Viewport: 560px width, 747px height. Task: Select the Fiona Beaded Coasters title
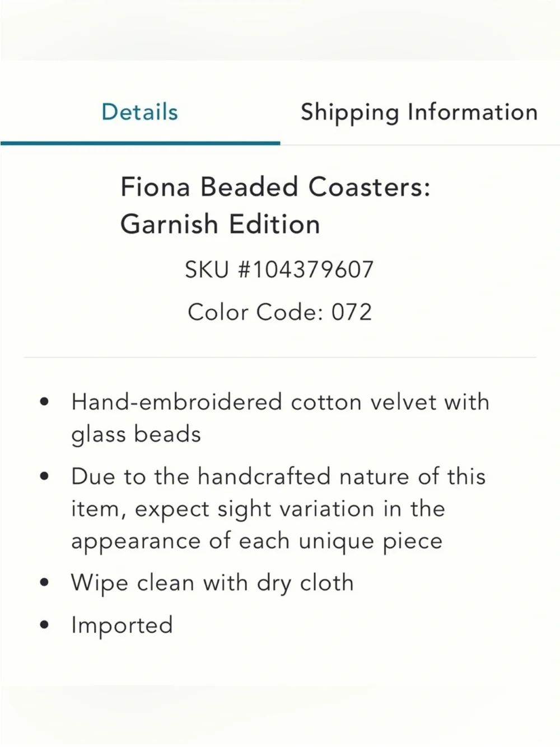pyautogui.click(x=276, y=187)
